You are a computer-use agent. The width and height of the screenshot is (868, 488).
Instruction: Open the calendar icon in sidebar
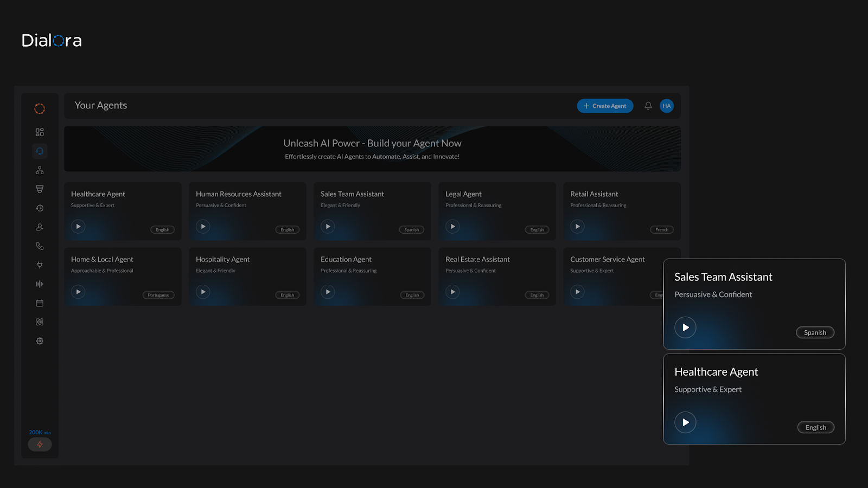click(x=39, y=303)
